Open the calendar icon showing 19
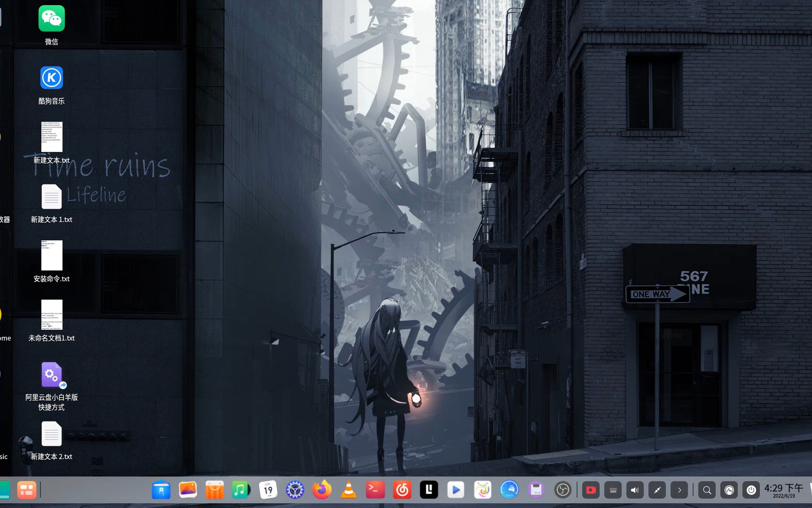 pos(268,490)
